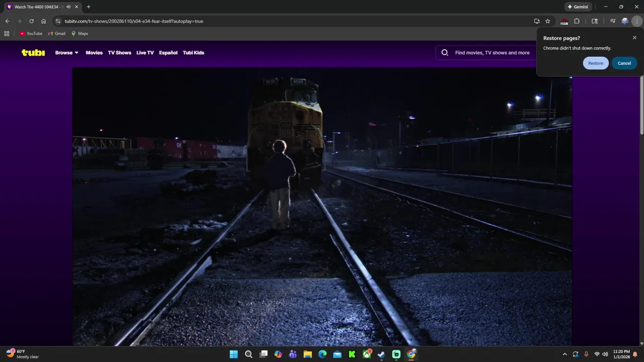Open Maps bookmark
This screenshot has width=644, height=362.
tap(79, 34)
